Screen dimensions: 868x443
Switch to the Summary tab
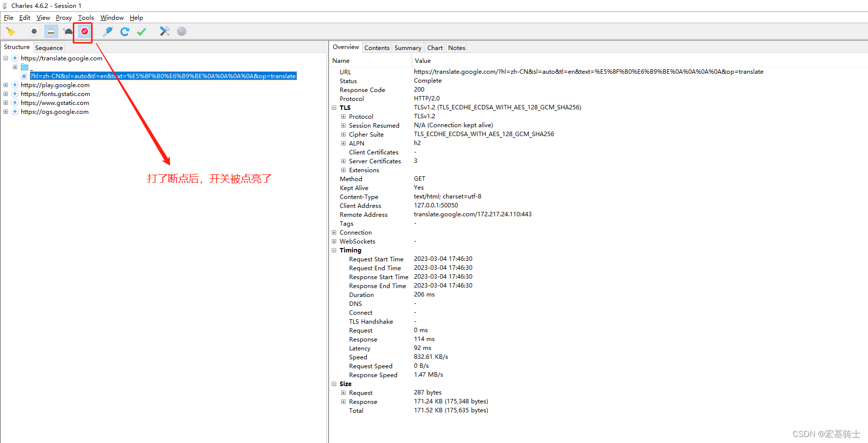coord(408,48)
